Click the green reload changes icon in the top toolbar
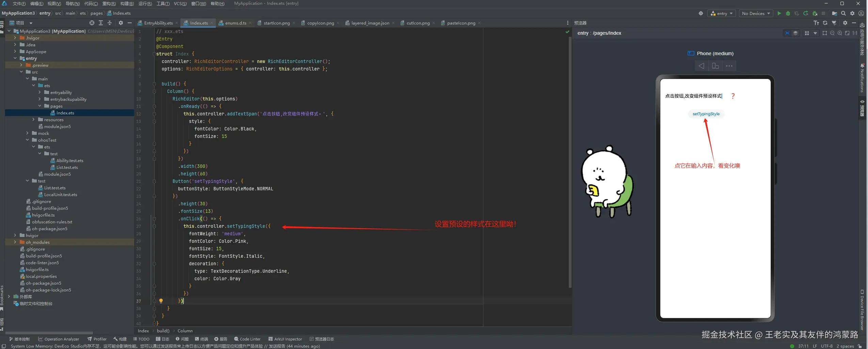 [806, 13]
